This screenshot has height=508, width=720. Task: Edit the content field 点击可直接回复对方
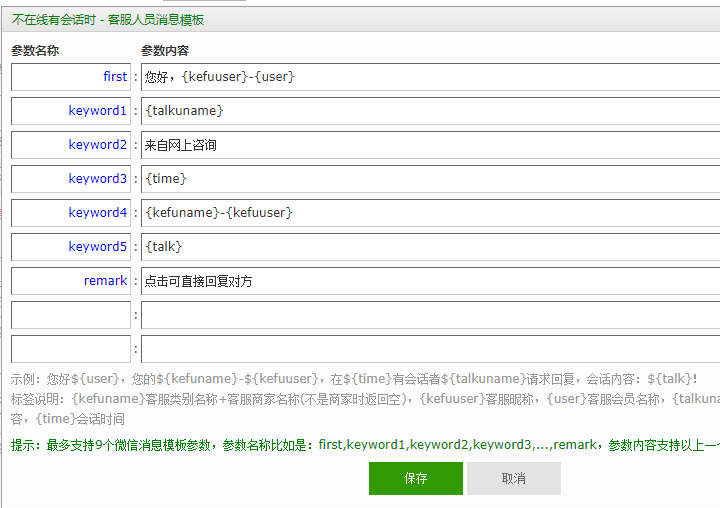click(430, 281)
